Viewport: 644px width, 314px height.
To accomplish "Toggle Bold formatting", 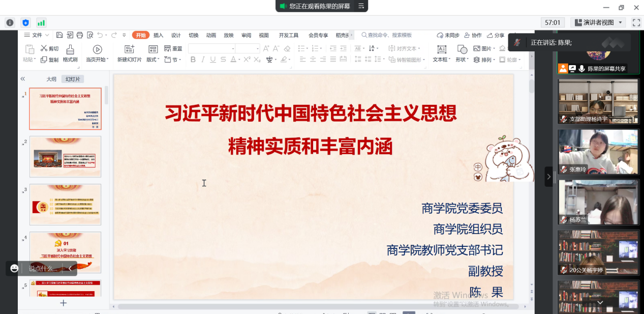I will click(193, 60).
